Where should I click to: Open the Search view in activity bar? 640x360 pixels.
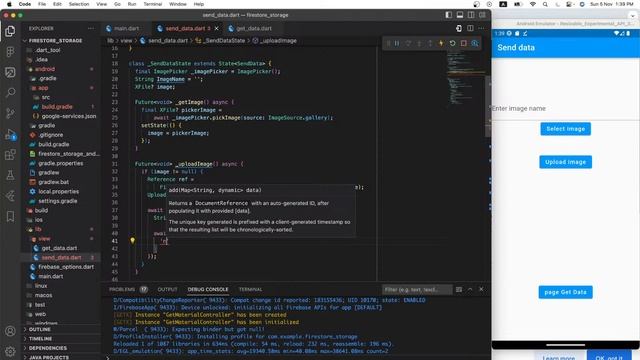pyautogui.click(x=10, y=93)
